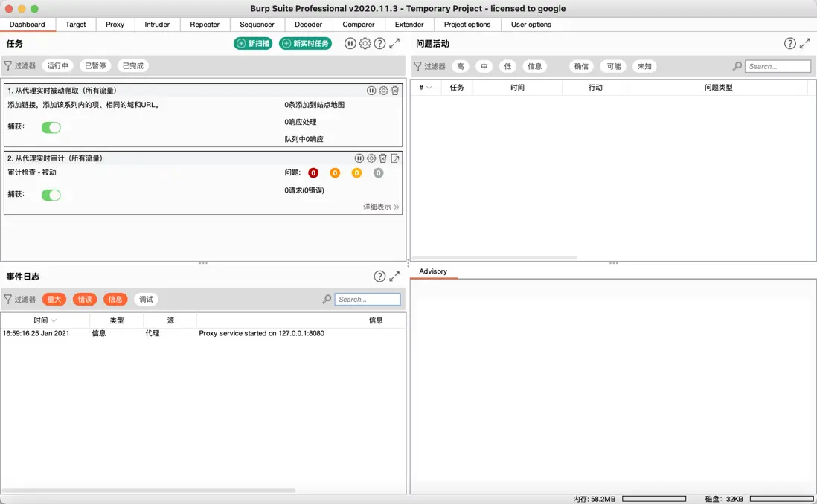Open settings for task 2 live audit
The image size is (817, 504).
[x=371, y=158]
